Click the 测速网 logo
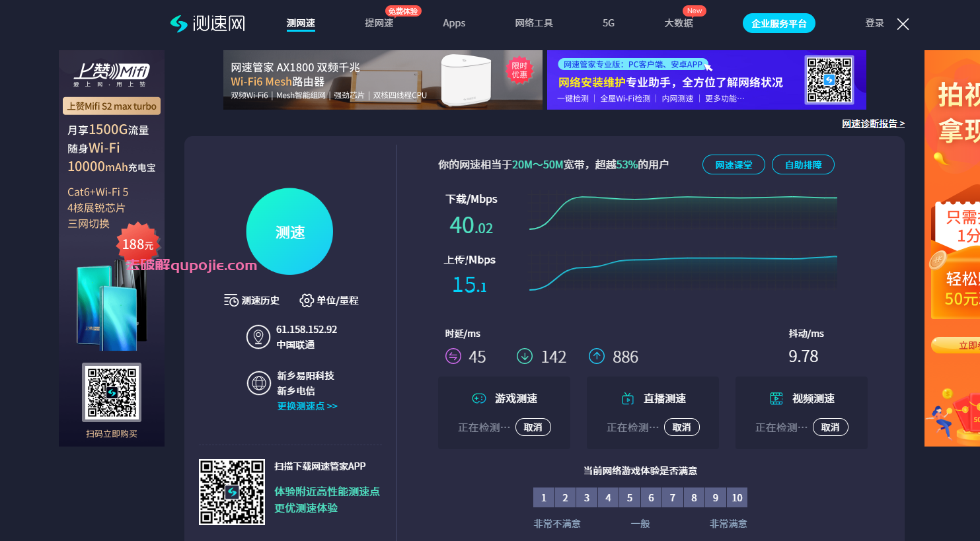Screen dimensions: 980x541 (x=207, y=23)
